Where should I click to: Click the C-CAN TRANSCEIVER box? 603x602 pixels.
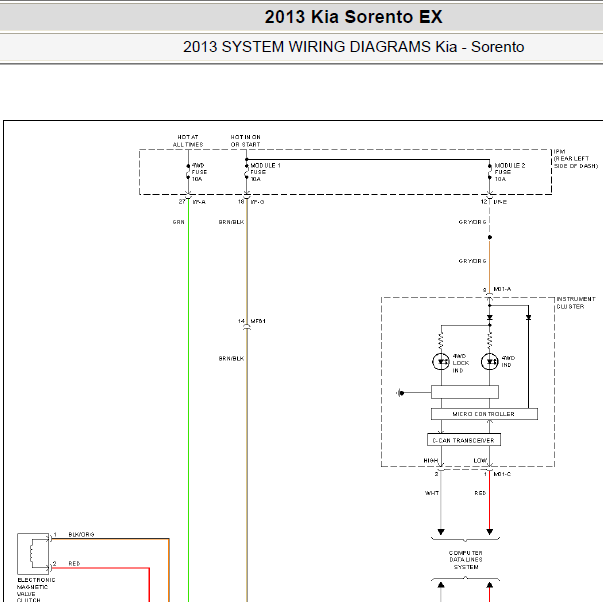pos(464,440)
